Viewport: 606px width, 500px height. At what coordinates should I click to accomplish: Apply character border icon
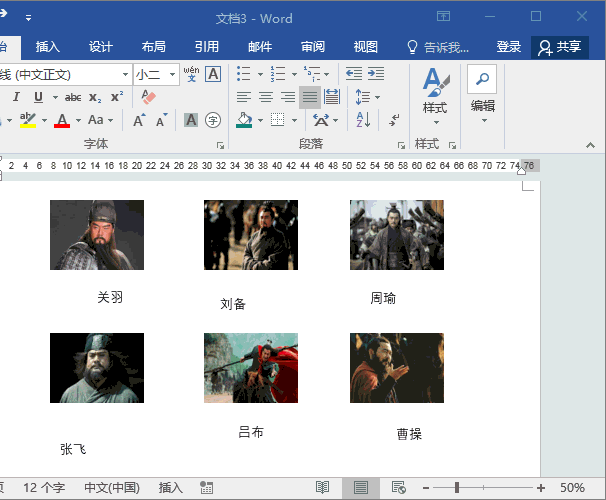coord(213,74)
